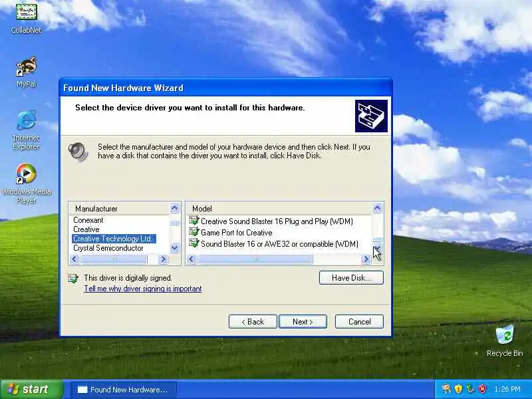532x399 pixels.
Task: Click the hardware wizard header icon
Action: pyautogui.click(x=371, y=116)
